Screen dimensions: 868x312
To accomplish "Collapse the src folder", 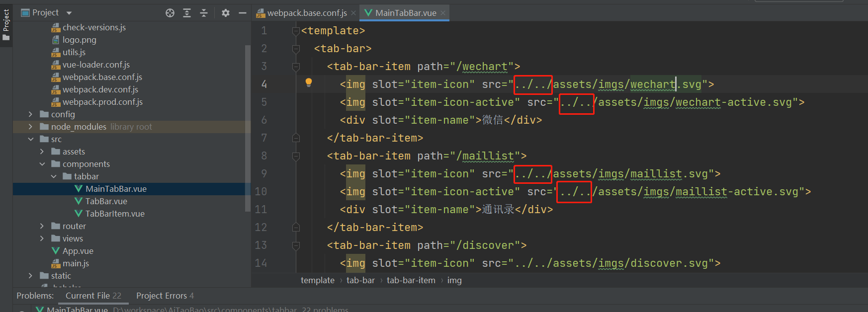I will (x=30, y=139).
